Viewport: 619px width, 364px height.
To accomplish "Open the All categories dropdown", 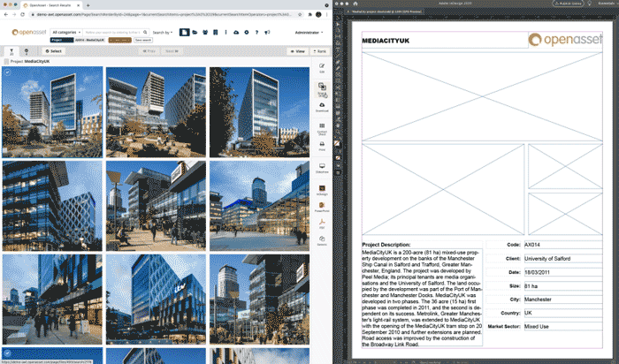I will click(66, 33).
